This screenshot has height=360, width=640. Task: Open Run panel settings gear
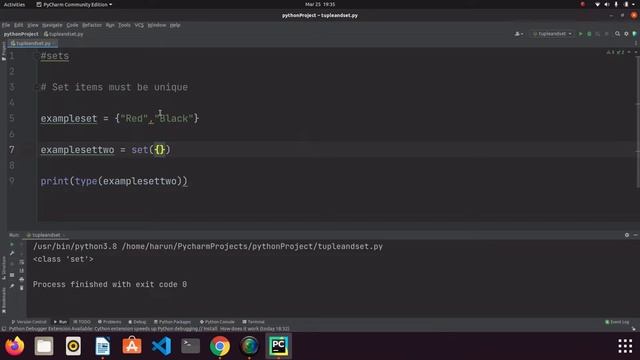627,235
